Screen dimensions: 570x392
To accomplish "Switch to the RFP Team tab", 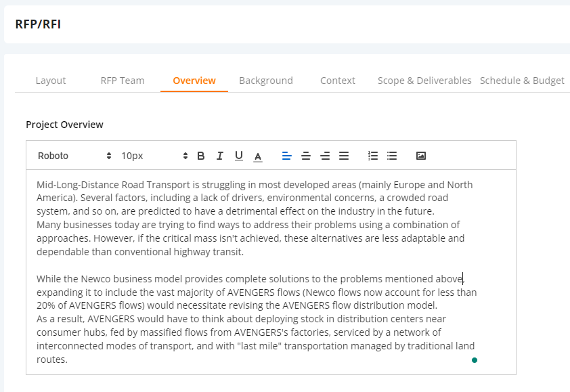I will click(123, 81).
